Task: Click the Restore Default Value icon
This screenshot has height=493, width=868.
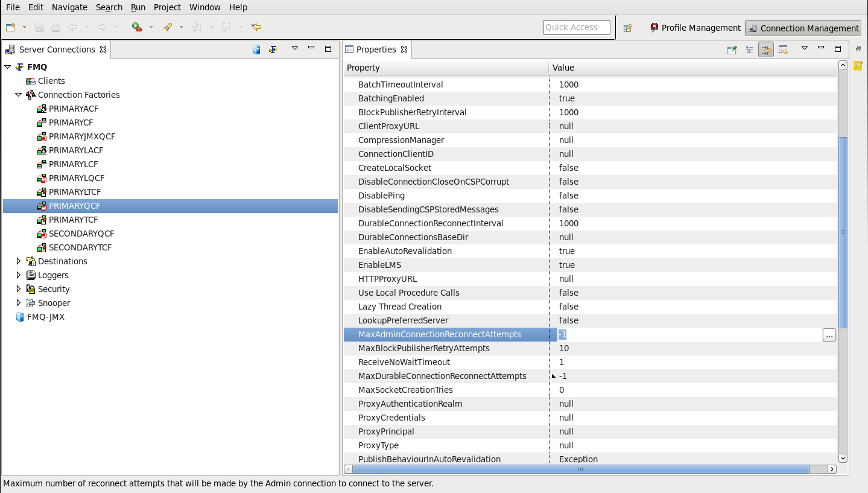Action: click(783, 49)
